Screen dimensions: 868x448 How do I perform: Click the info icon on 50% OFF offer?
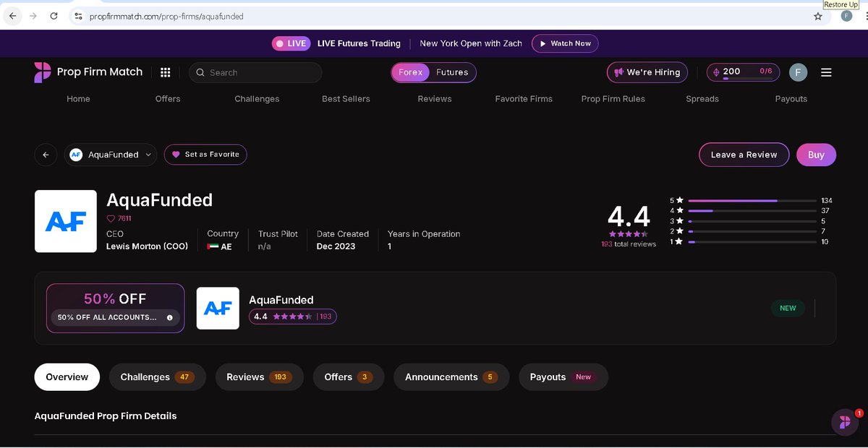[170, 317]
